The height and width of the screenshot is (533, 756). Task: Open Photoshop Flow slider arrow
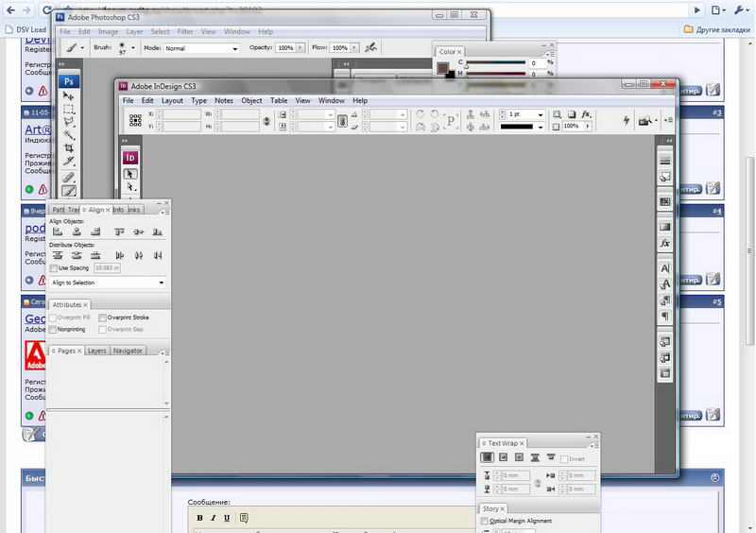355,48
